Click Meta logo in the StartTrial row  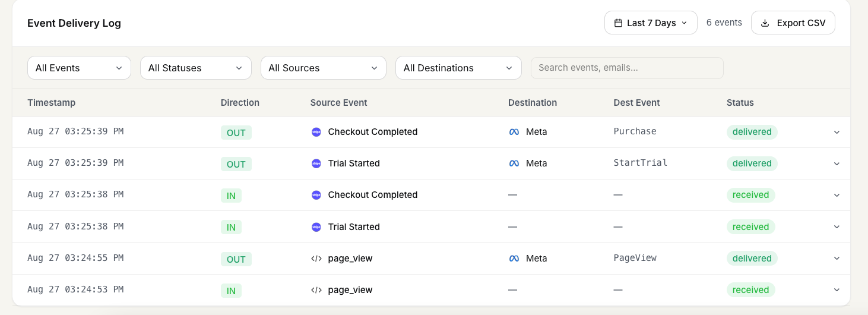coord(514,163)
